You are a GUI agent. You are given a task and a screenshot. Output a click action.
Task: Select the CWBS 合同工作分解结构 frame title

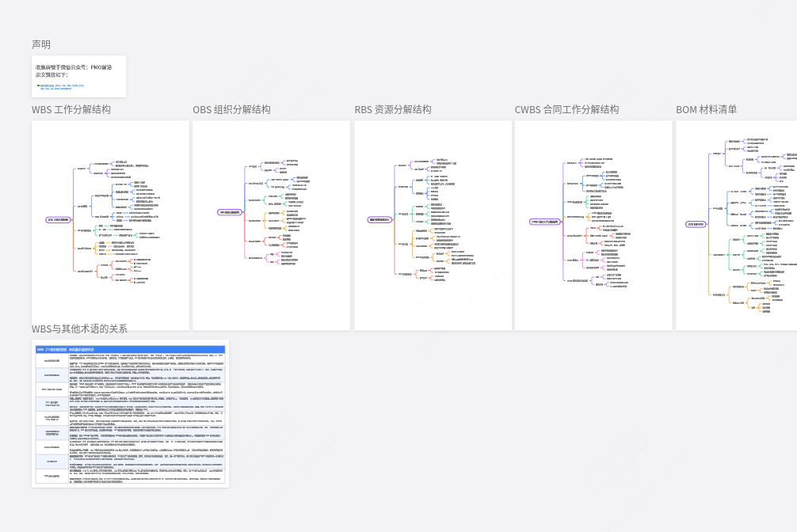click(x=566, y=110)
